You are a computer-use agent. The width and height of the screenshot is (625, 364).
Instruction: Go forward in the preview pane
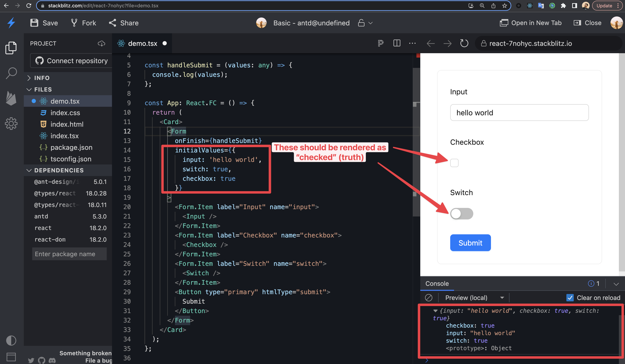447,43
